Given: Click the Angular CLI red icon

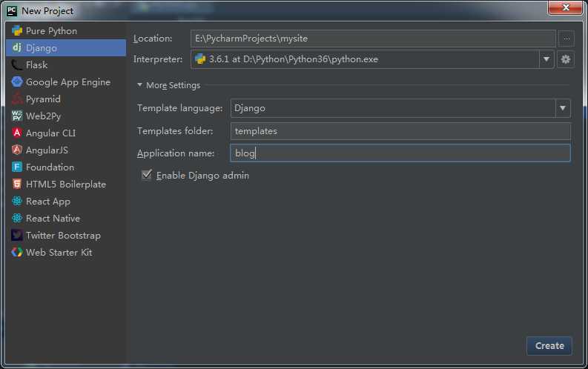Looking at the screenshot, I should (17, 133).
